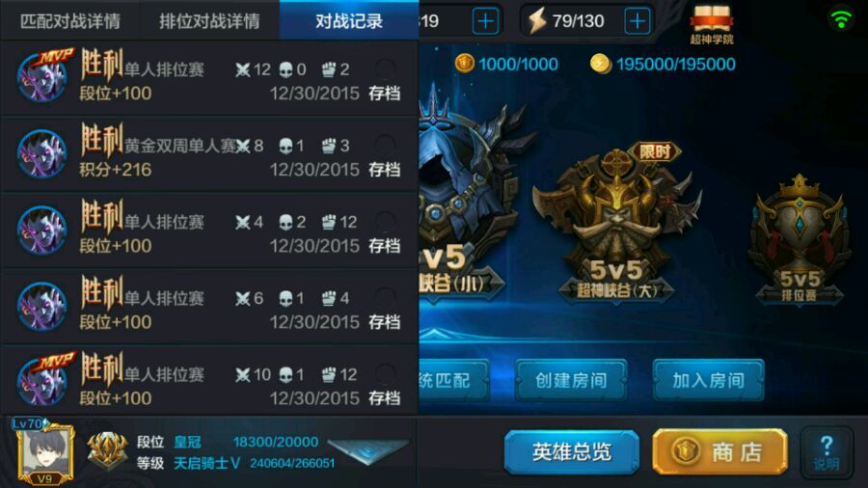Viewport: 868px width, 488px height.
Task: Click the Lv70 player avatar portrait
Action: tap(44, 452)
